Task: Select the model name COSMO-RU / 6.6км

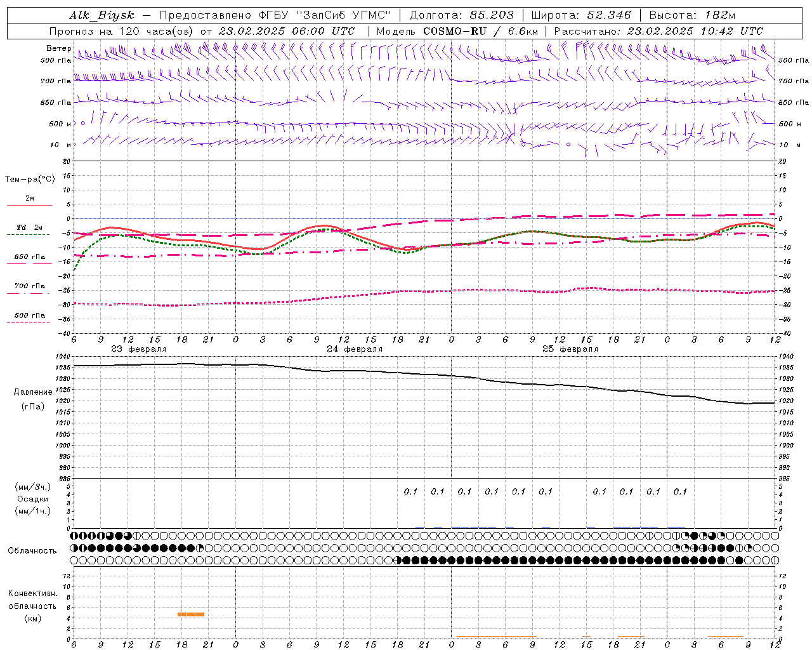Action: click(x=480, y=31)
